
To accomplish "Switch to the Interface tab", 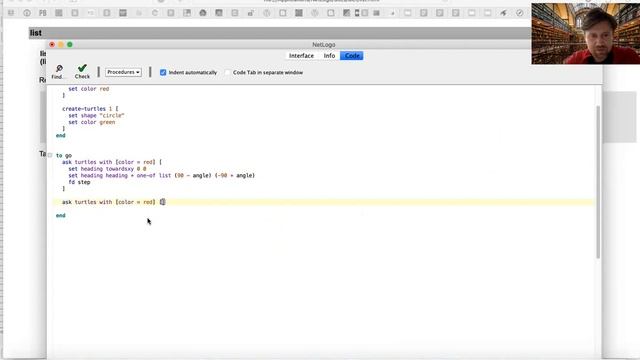I will pyautogui.click(x=301, y=56).
